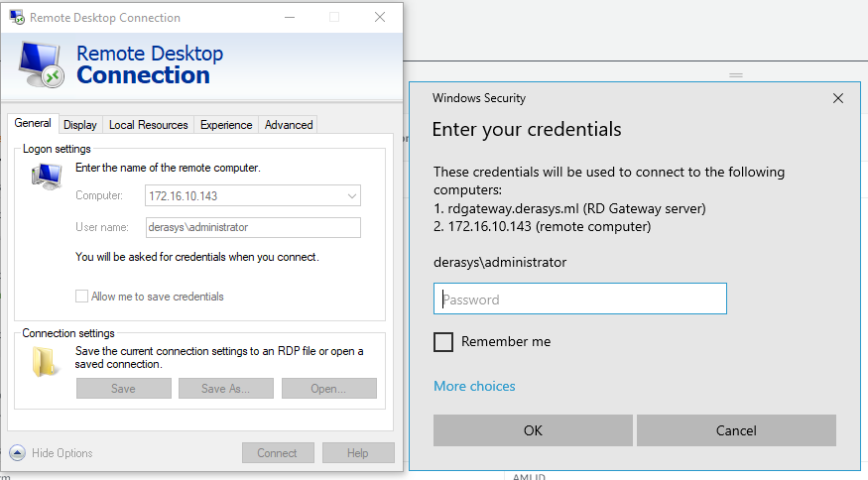The height and width of the screenshot is (480, 868).
Task: Check the Remember me box
Action: coord(443,342)
